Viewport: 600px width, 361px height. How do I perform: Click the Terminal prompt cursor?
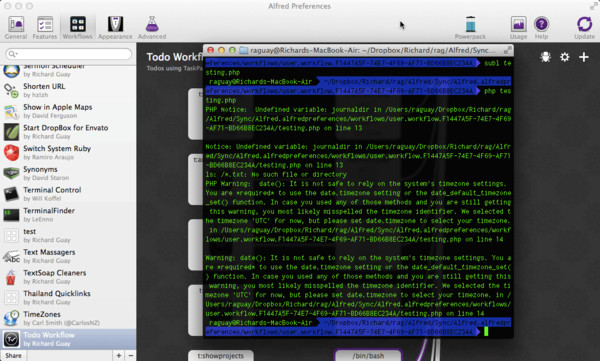click(x=486, y=332)
